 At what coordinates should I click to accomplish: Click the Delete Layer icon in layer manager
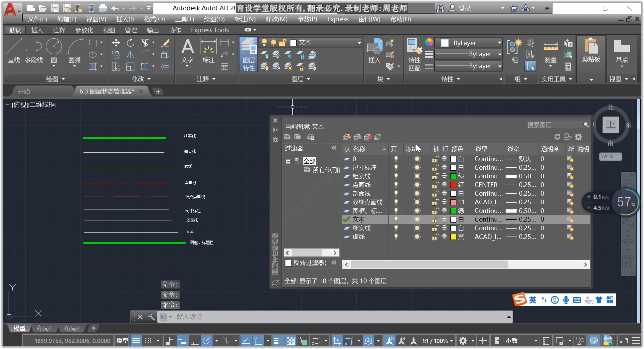coord(368,137)
